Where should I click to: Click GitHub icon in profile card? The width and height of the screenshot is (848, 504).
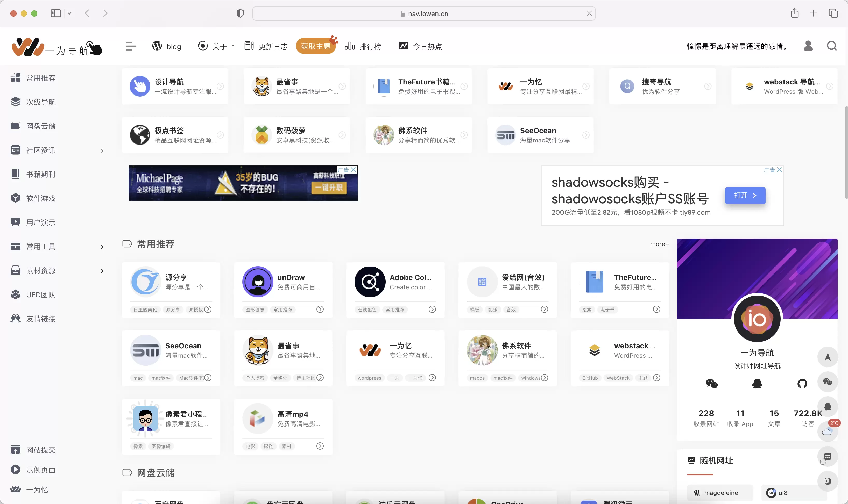tap(802, 384)
